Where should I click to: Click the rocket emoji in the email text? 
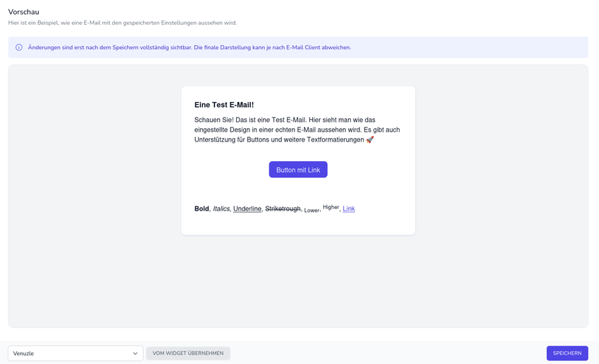tap(370, 140)
